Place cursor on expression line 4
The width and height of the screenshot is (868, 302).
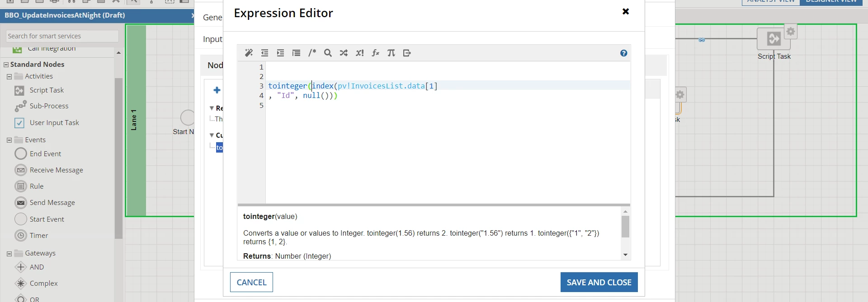point(448,95)
